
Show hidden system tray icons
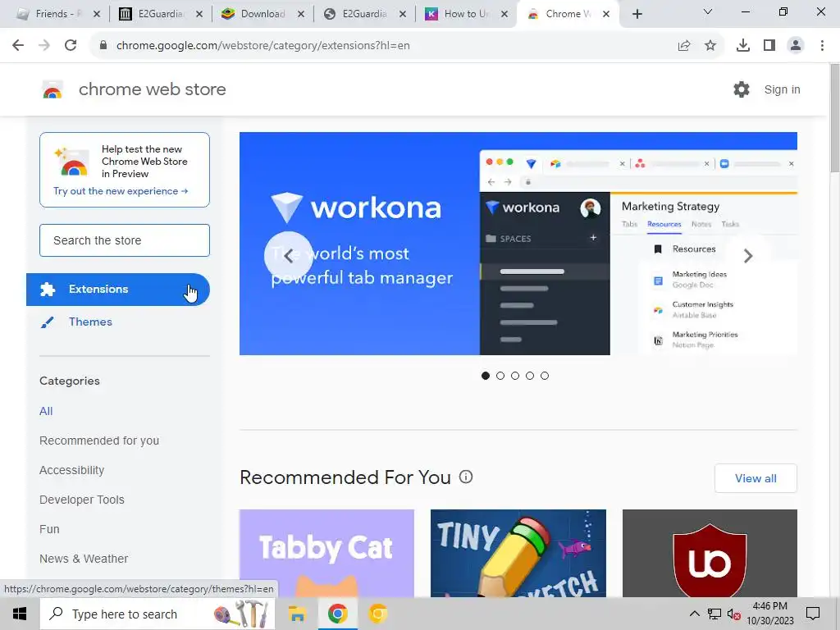coord(694,614)
